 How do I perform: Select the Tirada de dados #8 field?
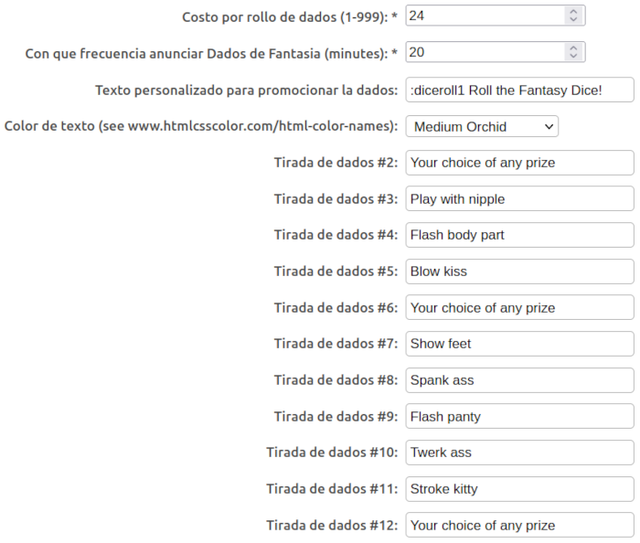[x=519, y=380]
